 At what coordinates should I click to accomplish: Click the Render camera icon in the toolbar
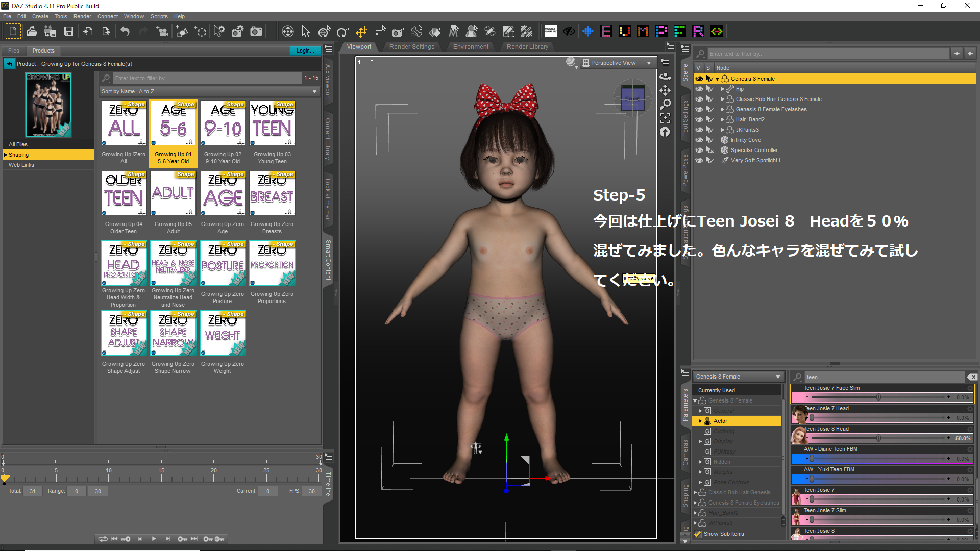click(x=256, y=32)
